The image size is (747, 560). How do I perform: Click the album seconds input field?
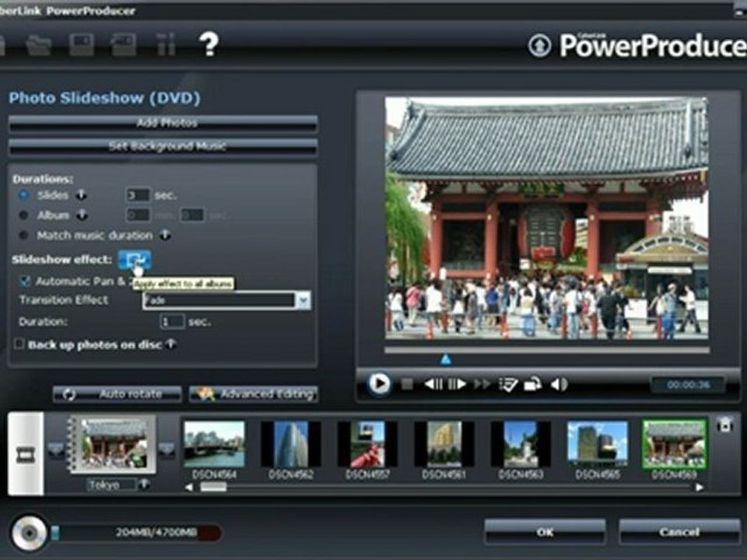pos(192,215)
